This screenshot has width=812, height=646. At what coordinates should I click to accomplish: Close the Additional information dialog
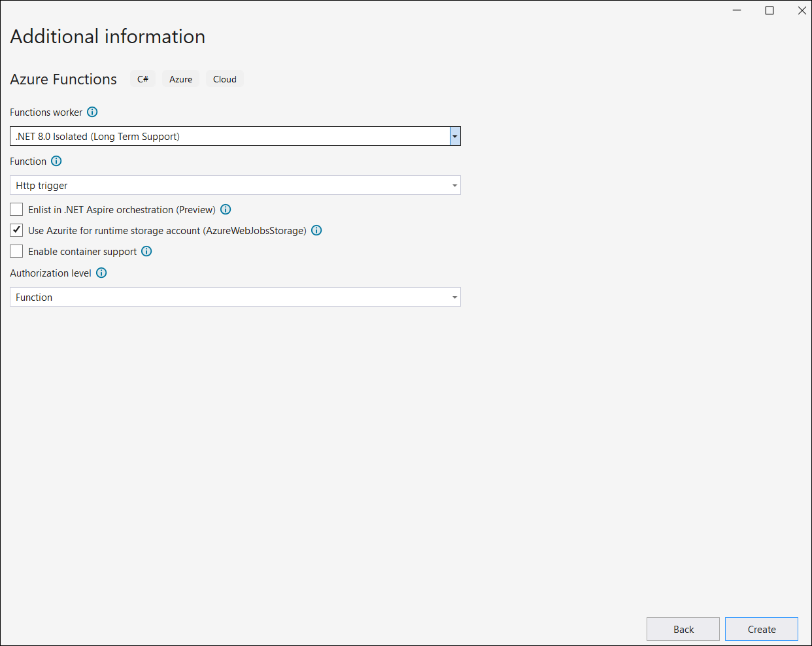pyautogui.click(x=802, y=10)
